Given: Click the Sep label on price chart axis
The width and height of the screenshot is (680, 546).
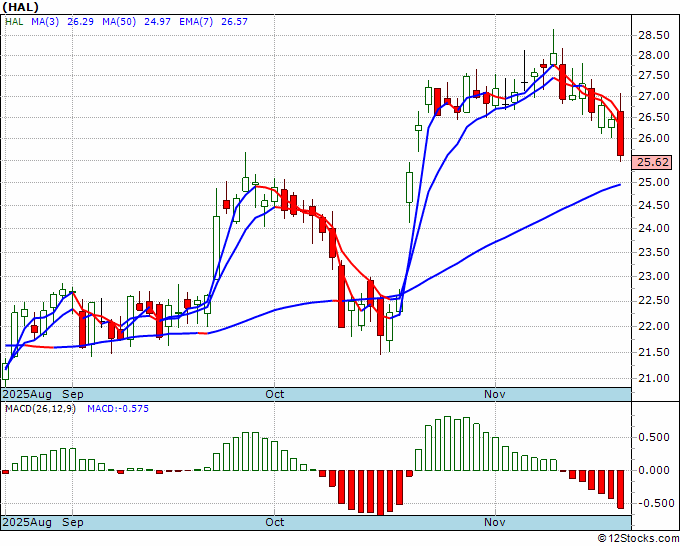Looking at the screenshot, I should [x=72, y=394].
